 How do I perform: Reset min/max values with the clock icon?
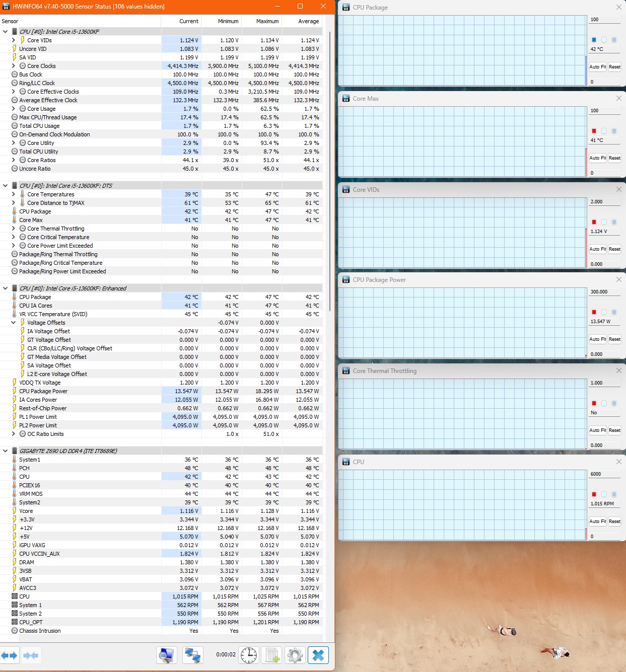(249, 655)
